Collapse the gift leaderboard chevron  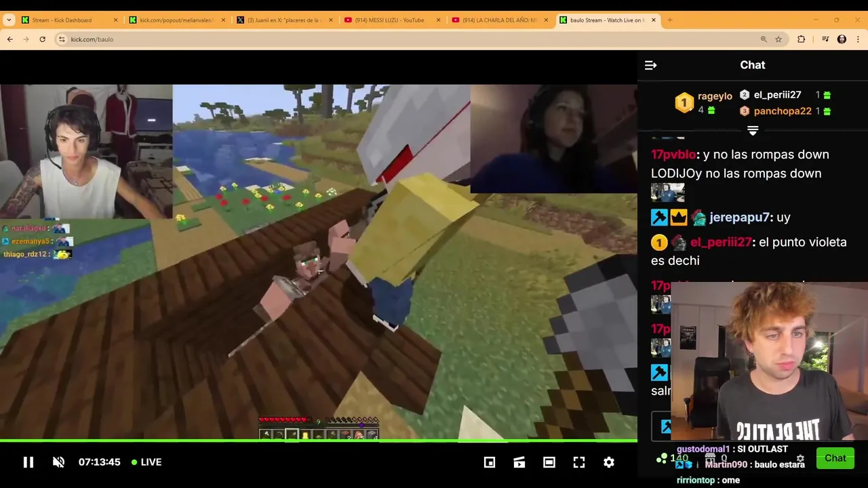point(753,130)
